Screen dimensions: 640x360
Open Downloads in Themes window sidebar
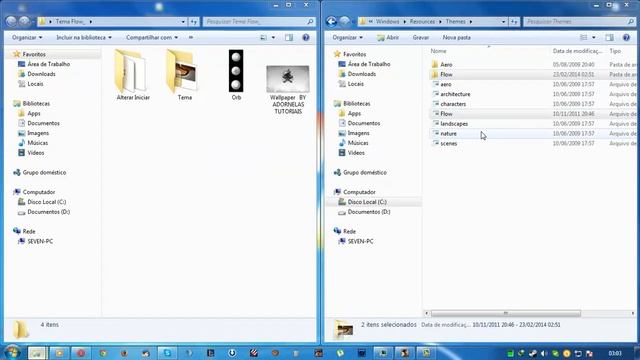(x=362, y=74)
